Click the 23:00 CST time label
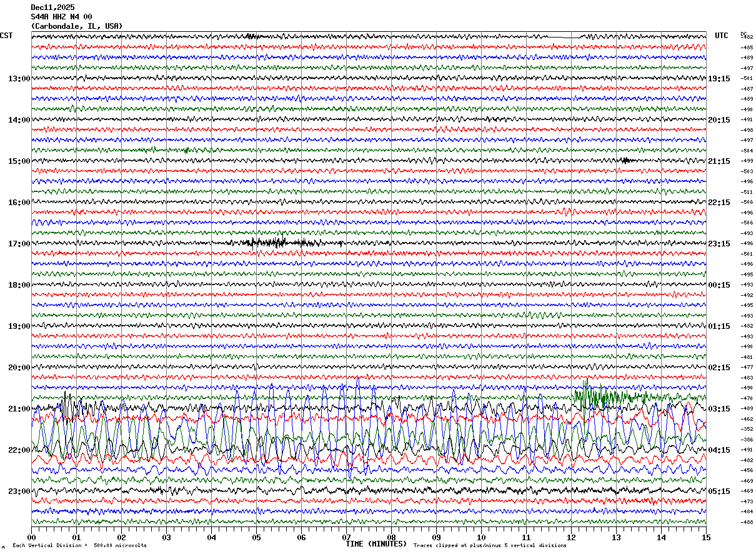 tap(19, 491)
